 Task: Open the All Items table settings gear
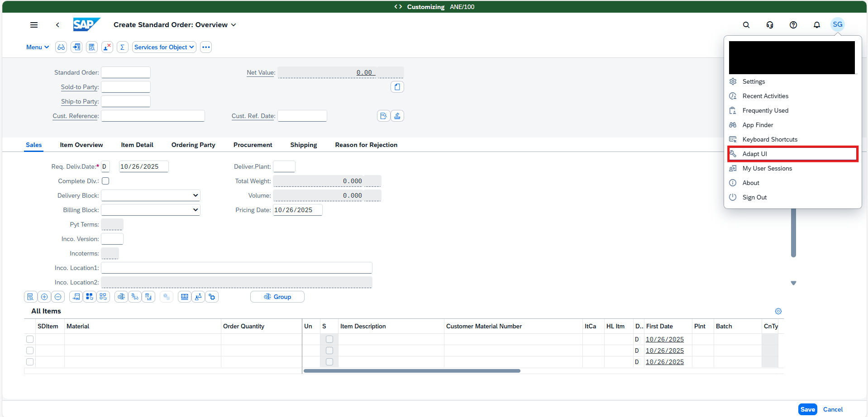778,311
